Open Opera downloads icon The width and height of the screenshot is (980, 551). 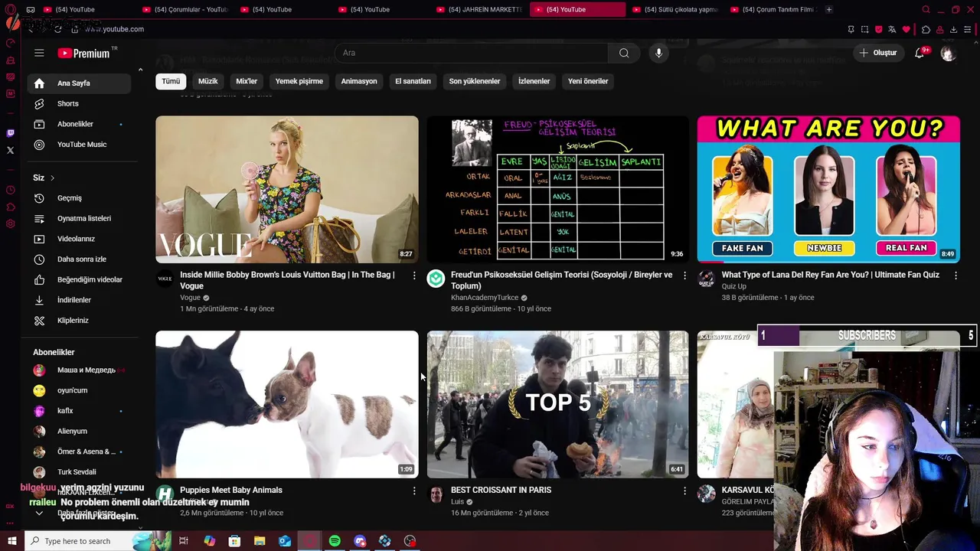(x=953, y=29)
